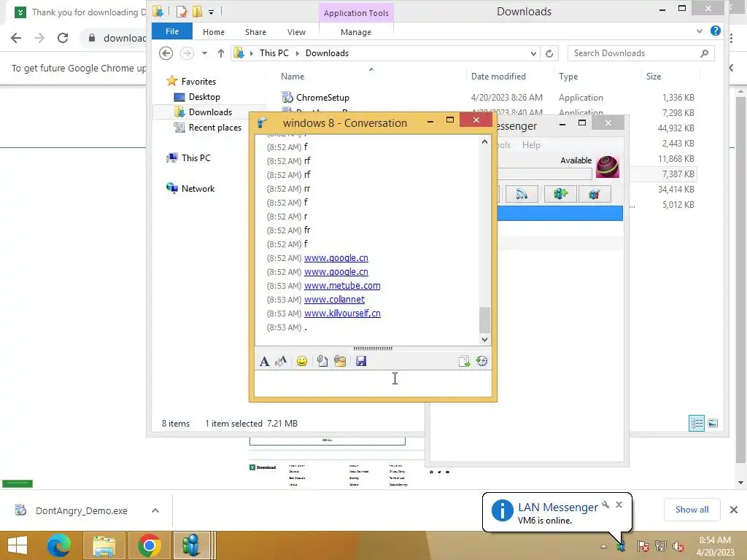Viewport: 747px width, 560px height.
Task: Open recent locations dropdown in Explorer
Action: (204, 53)
